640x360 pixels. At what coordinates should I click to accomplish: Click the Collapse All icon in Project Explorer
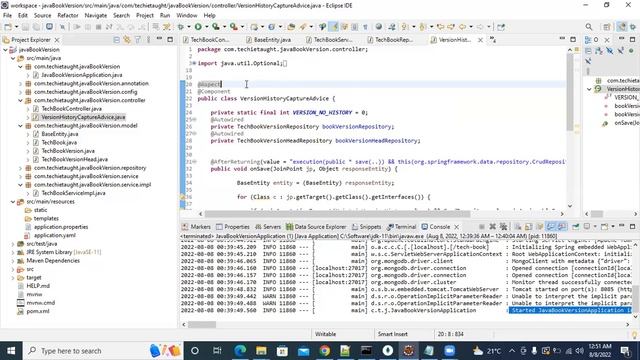point(116,40)
